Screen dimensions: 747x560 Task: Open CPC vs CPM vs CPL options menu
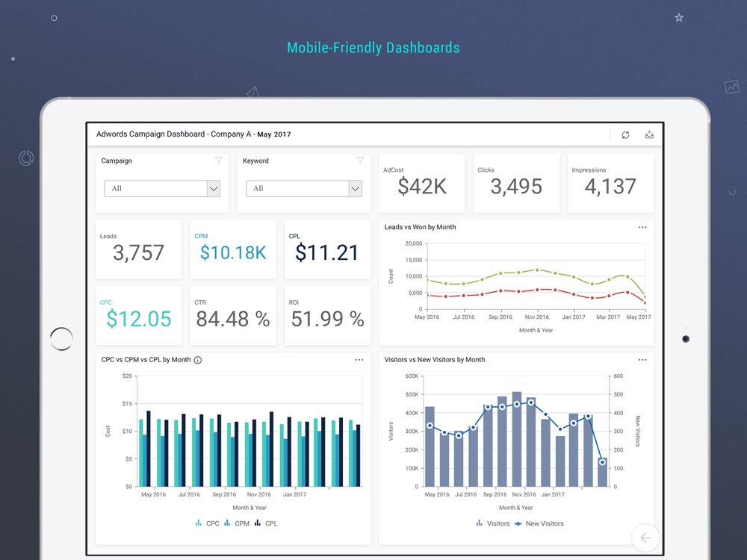pos(359,360)
